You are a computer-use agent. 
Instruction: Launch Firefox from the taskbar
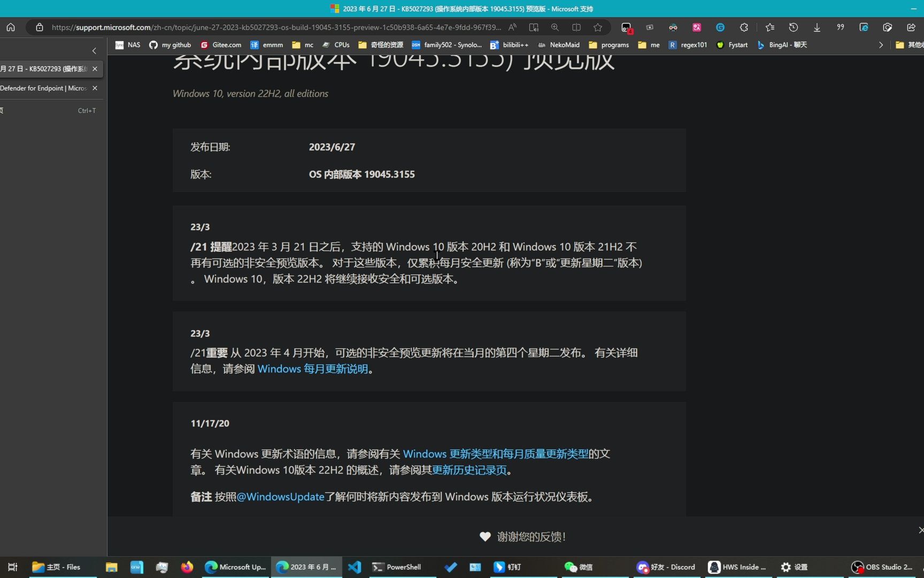[187, 567]
